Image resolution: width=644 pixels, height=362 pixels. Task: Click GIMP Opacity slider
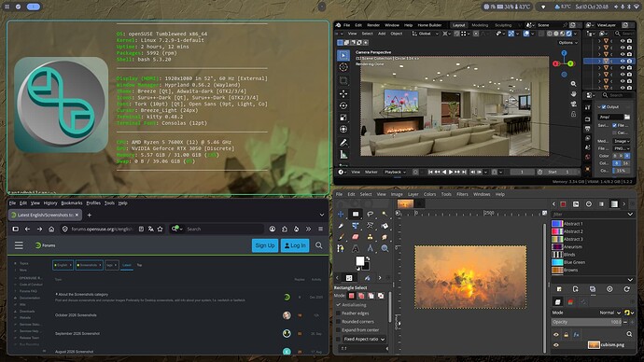tap(587, 322)
